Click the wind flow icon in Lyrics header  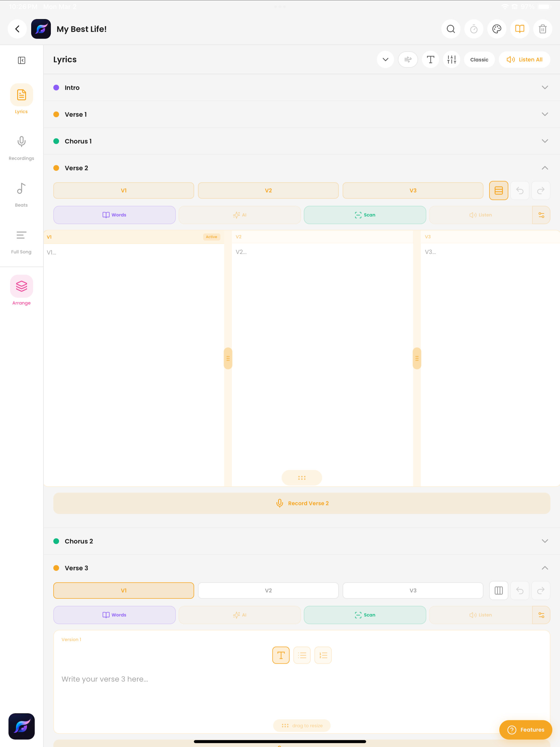(x=408, y=59)
